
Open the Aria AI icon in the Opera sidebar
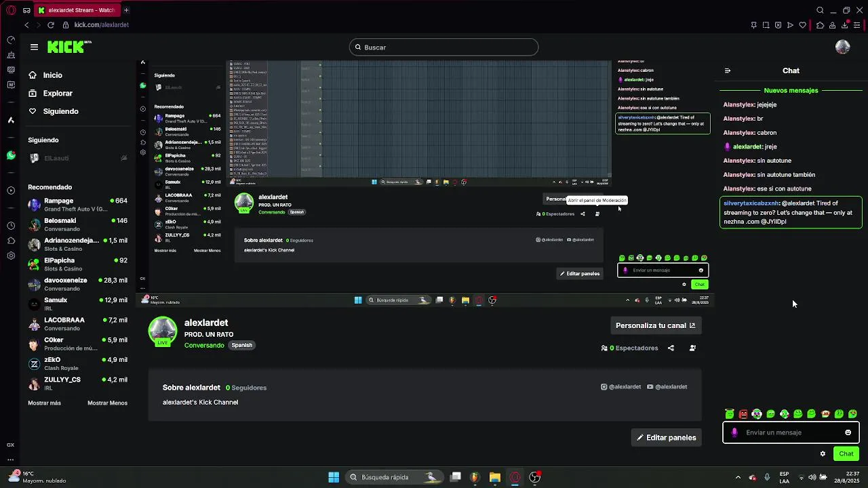11,120
